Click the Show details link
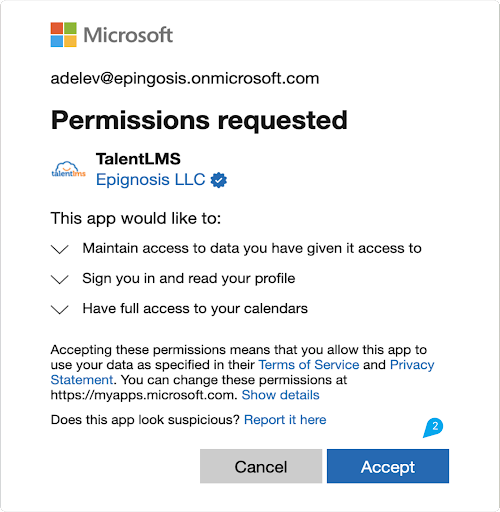Viewport: 500px width, 512px height. click(x=280, y=395)
